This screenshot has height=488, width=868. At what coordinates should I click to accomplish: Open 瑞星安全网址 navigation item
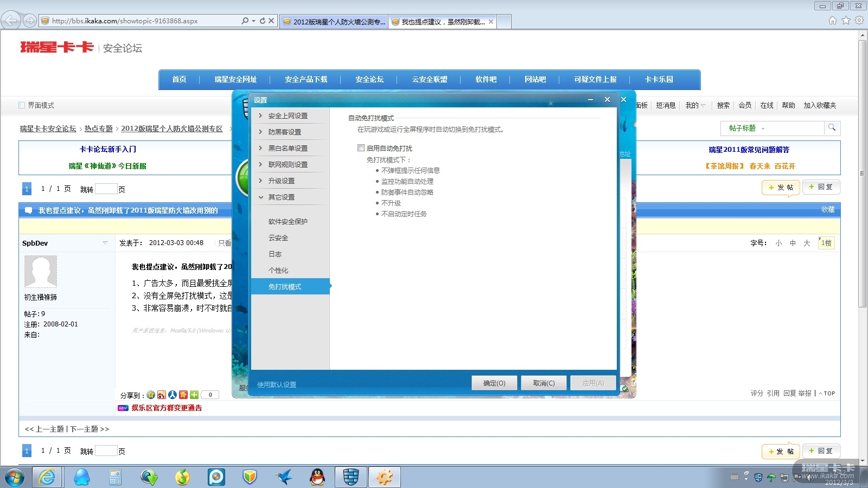[235, 79]
